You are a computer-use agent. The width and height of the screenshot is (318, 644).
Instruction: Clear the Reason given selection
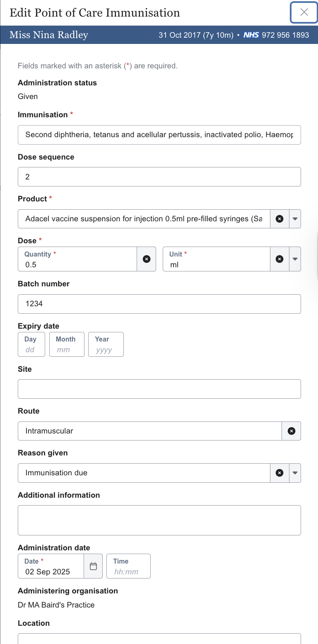[x=279, y=473]
